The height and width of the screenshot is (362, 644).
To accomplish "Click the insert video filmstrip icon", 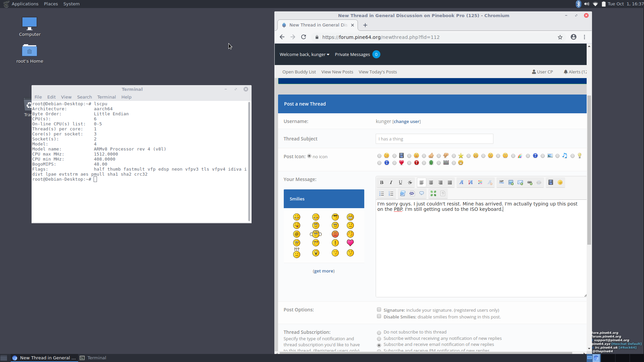I will coord(550,182).
